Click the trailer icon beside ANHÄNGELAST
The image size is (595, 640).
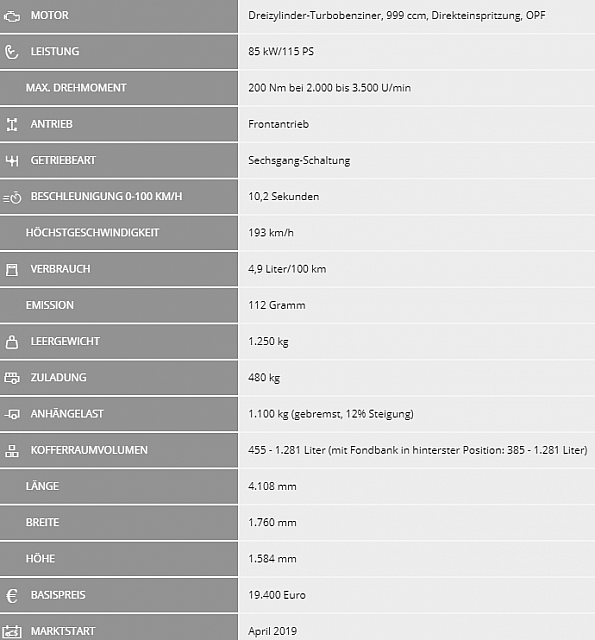tap(12, 414)
